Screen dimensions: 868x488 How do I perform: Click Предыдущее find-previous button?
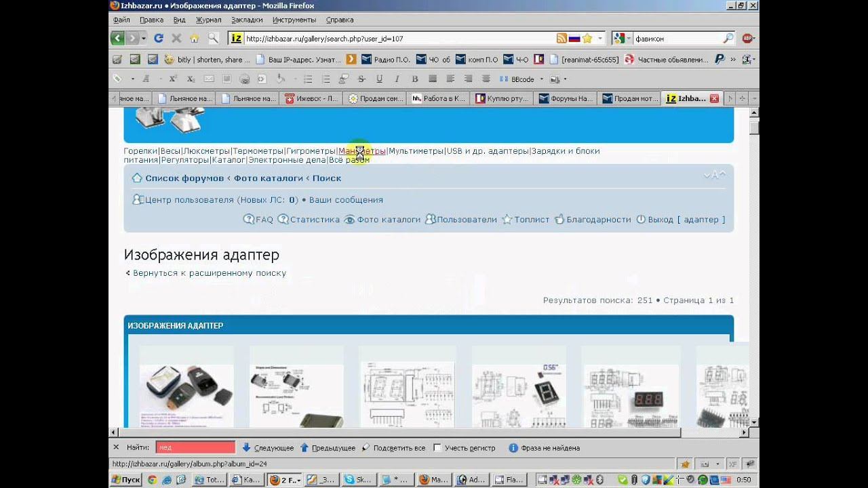[x=328, y=448]
